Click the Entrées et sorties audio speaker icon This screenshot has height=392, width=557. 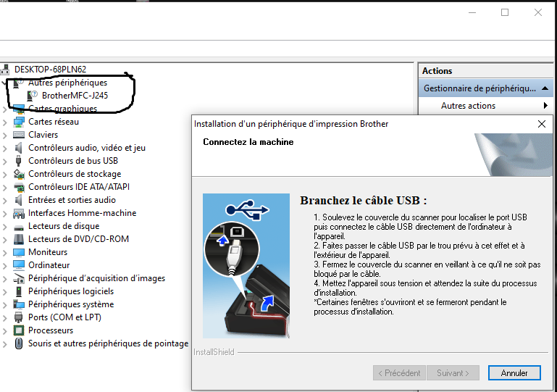(x=19, y=200)
